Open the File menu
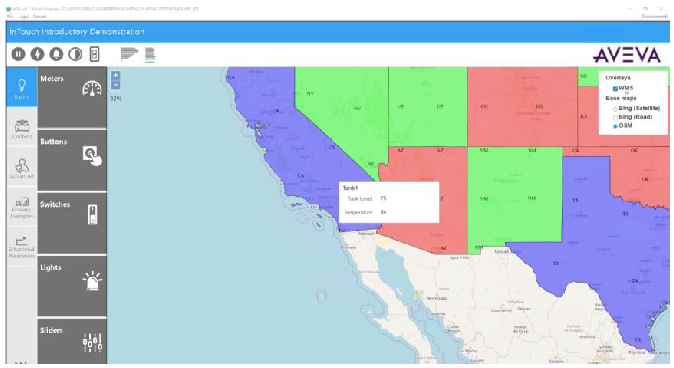674x368 pixels. 9,16
